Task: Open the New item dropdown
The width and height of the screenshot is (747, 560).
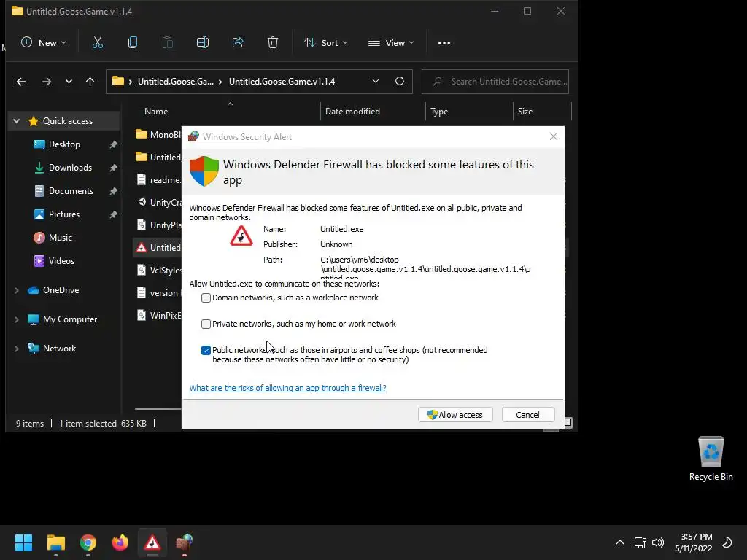Action: 43,42
